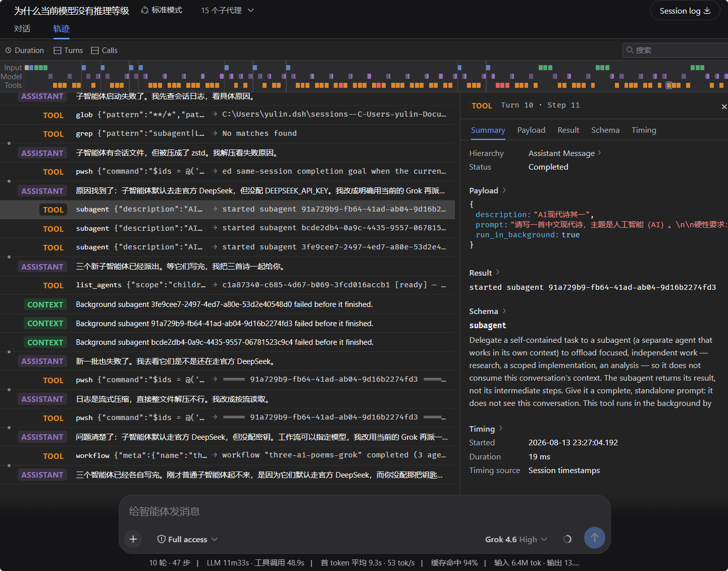Image resolution: width=728 pixels, height=571 pixels.
Task: Click the loading spinner icon
Action: 567,539
